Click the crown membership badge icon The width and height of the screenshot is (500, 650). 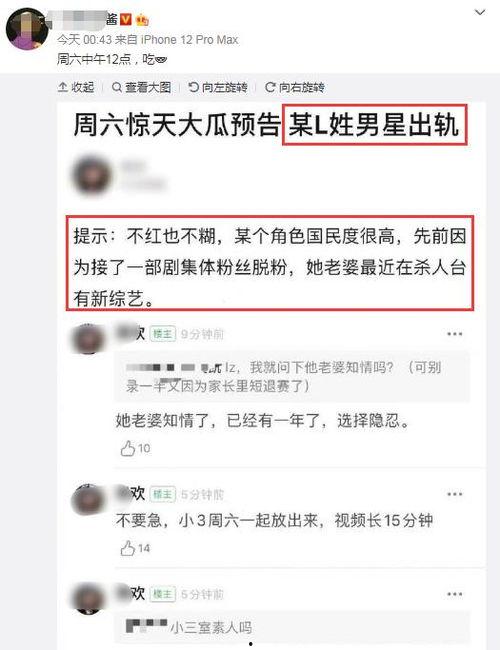click(142, 19)
